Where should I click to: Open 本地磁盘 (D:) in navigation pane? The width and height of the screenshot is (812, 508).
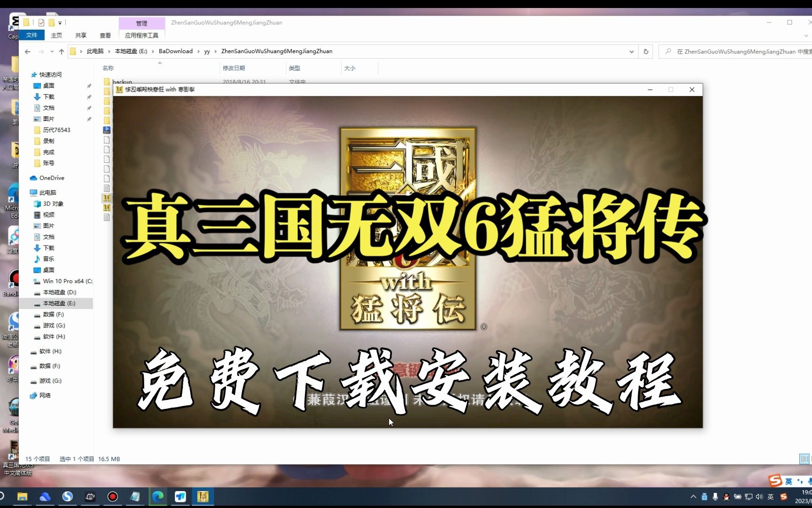[59, 292]
